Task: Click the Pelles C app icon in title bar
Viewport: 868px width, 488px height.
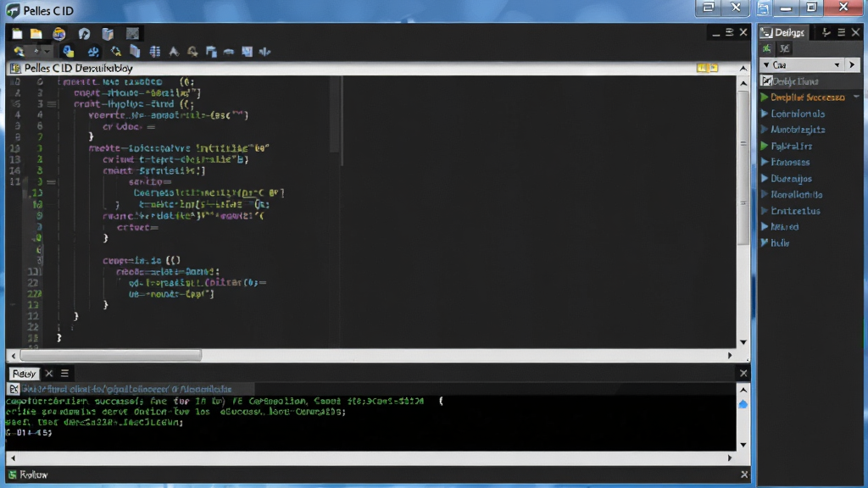Action: [x=12, y=11]
